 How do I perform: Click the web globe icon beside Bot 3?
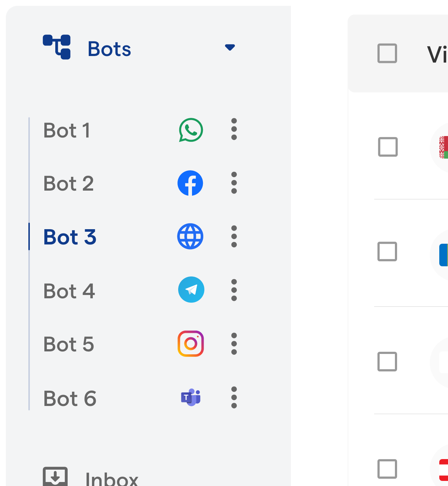190,236
